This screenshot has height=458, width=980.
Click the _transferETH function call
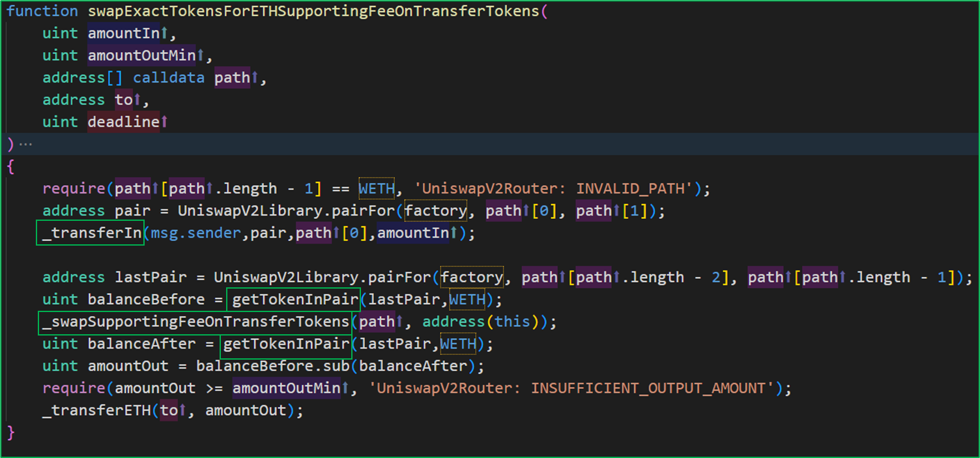click(x=96, y=410)
